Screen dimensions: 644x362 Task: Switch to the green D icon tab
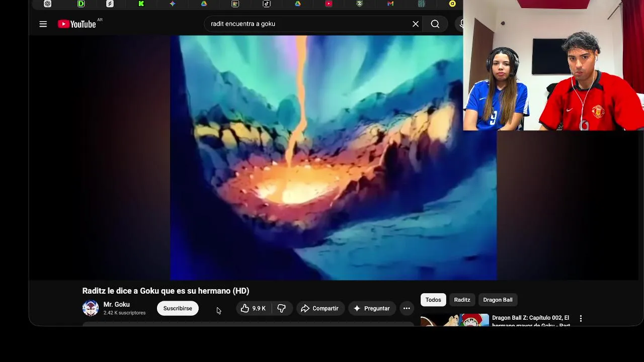point(81,4)
